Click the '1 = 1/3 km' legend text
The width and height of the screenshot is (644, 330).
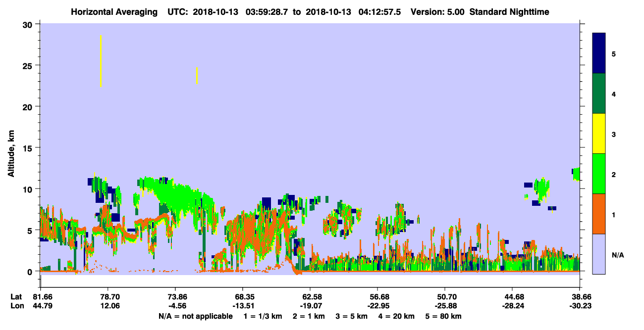[264, 316]
